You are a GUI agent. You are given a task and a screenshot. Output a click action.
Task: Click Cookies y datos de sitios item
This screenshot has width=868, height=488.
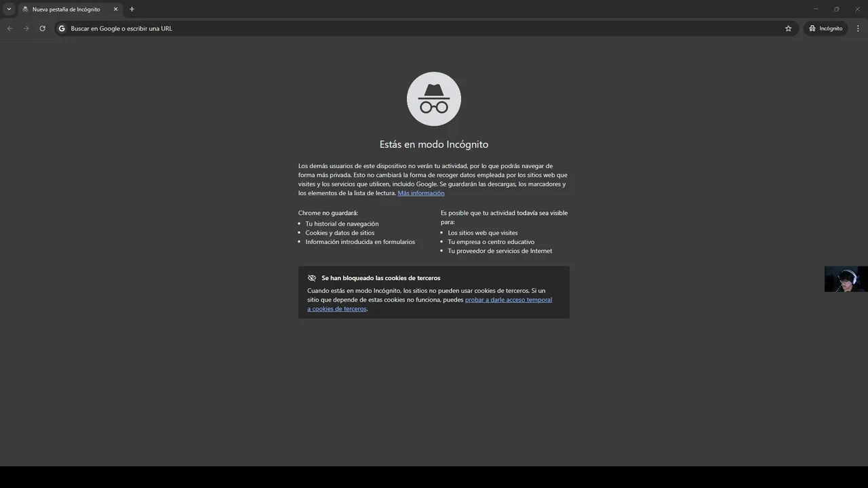tap(340, 232)
